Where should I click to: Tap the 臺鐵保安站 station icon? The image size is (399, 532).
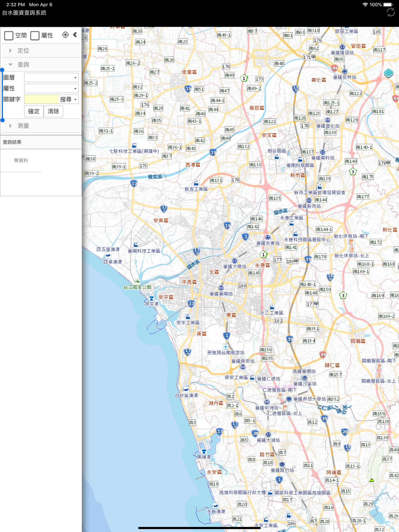243,367
